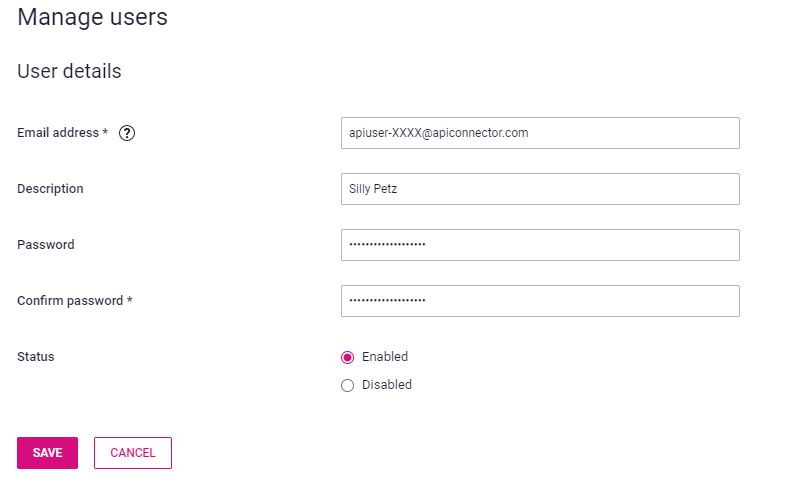This screenshot has width=808, height=490.
Task: Click into the Password input field
Action: click(540, 245)
